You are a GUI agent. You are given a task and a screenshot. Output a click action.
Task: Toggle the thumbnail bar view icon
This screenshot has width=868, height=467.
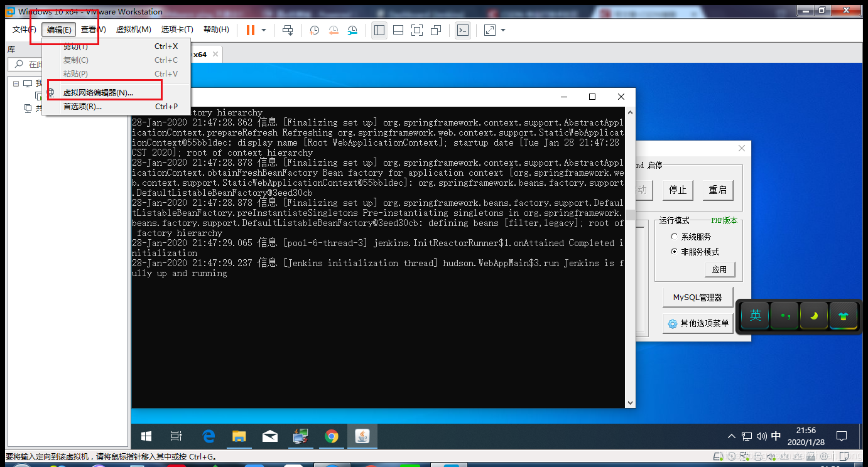coord(398,30)
